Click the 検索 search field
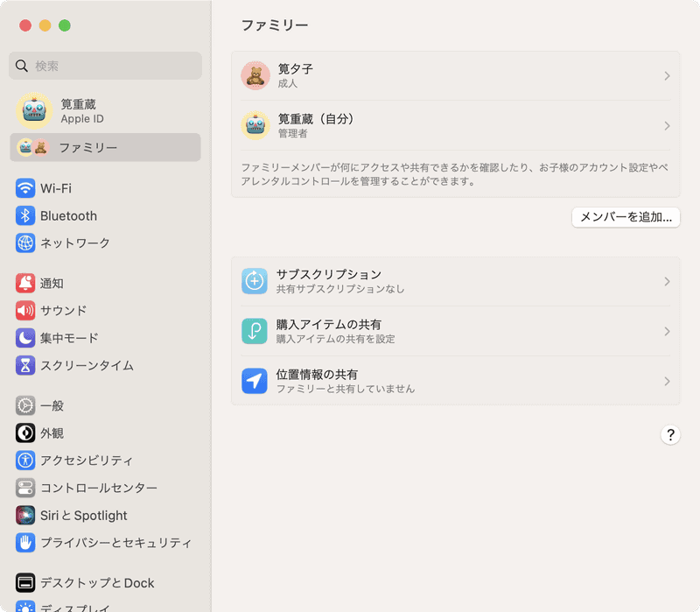The width and height of the screenshot is (700, 612). pos(105,66)
